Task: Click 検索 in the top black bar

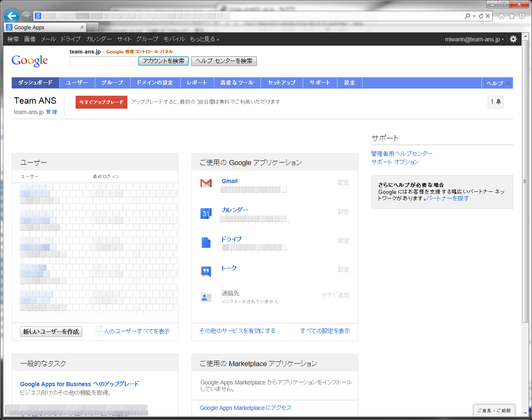Action: click(13, 39)
